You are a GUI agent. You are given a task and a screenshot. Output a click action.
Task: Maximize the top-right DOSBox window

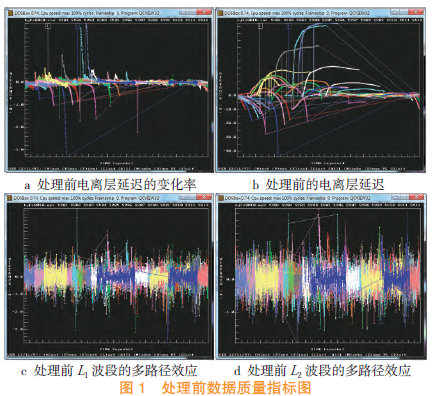tap(404, 12)
